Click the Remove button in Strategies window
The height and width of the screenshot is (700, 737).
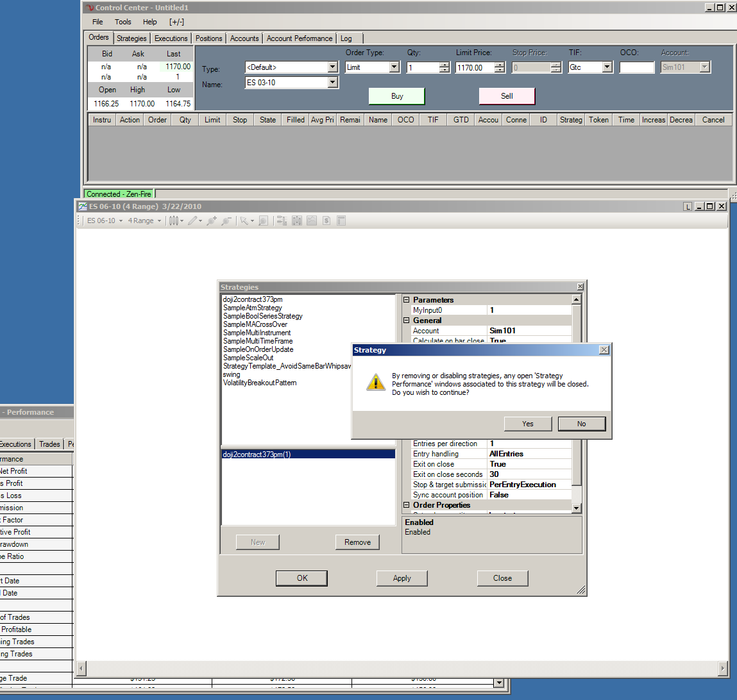357,542
